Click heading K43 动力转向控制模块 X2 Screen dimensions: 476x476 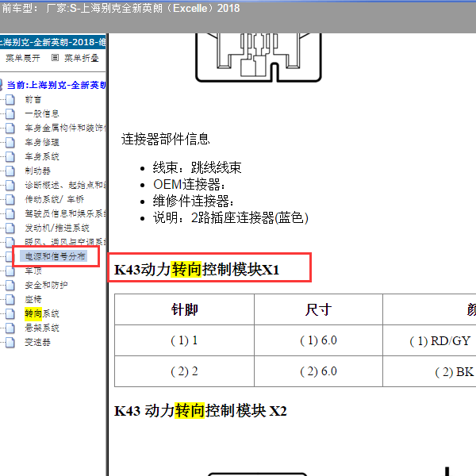tap(201, 411)
